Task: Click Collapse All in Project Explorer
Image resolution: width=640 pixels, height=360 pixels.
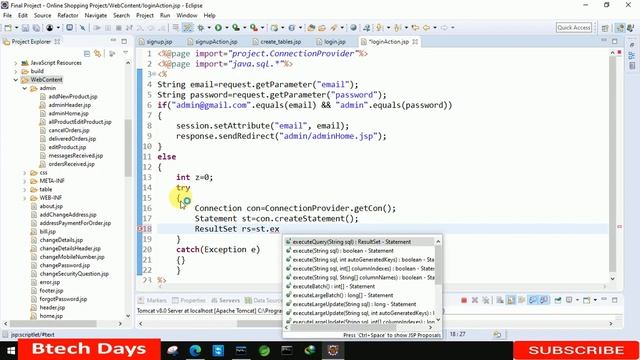Action: (87, 53)
